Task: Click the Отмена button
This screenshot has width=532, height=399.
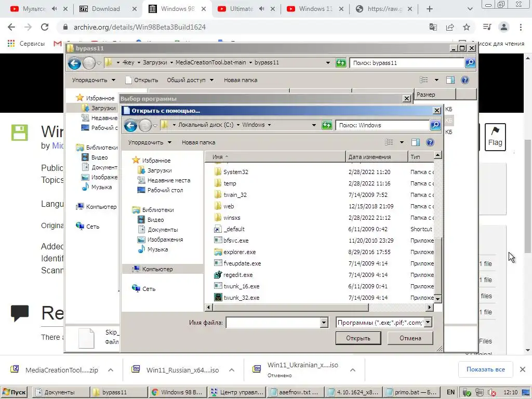Action: [x=410, y=338]
